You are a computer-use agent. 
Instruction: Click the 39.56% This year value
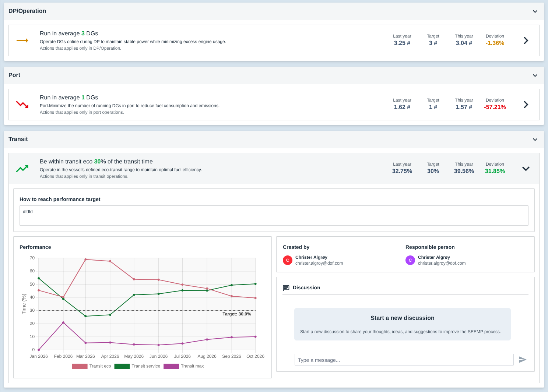click(x=464, y=171)
